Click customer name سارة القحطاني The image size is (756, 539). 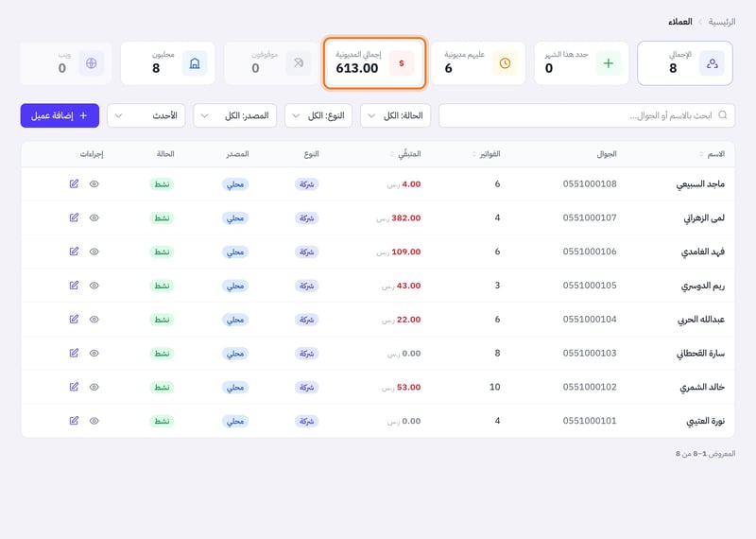point(700,354)
